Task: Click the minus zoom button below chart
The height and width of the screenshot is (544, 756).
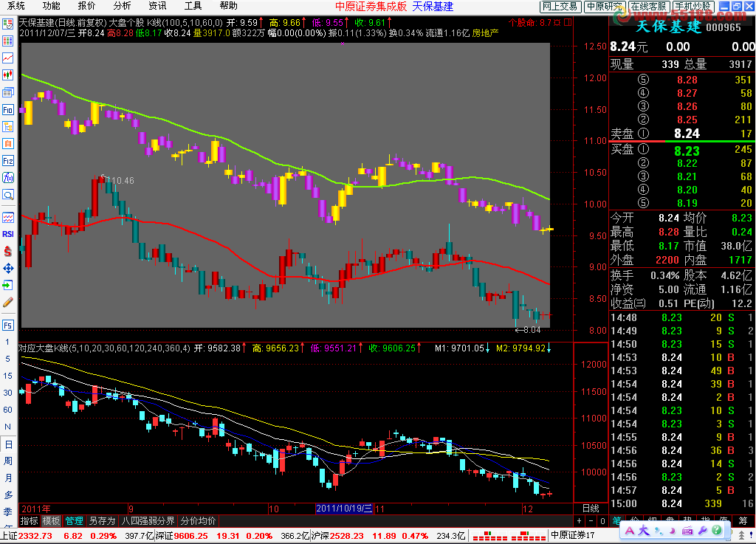Action: coord(591,521)
